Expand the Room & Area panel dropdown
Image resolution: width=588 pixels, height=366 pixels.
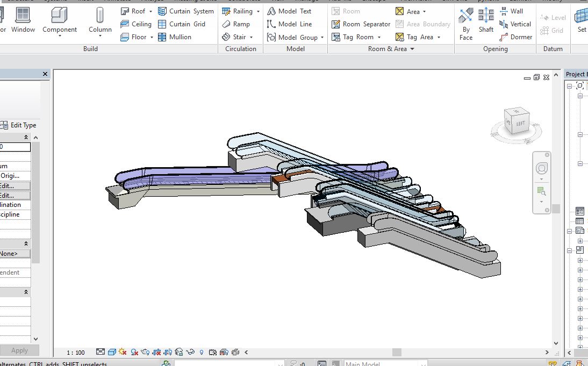[x=412, y=49]
